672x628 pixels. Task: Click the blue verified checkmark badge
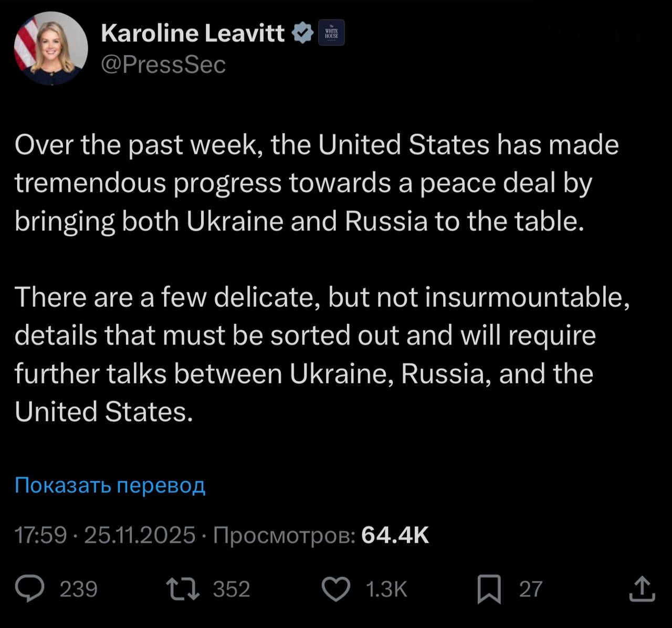302,33
